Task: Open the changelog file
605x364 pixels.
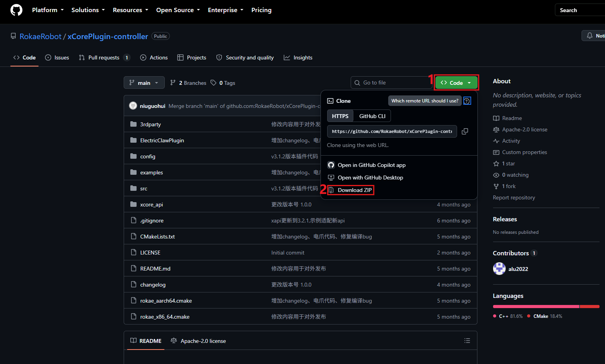Action: point(153,285)
